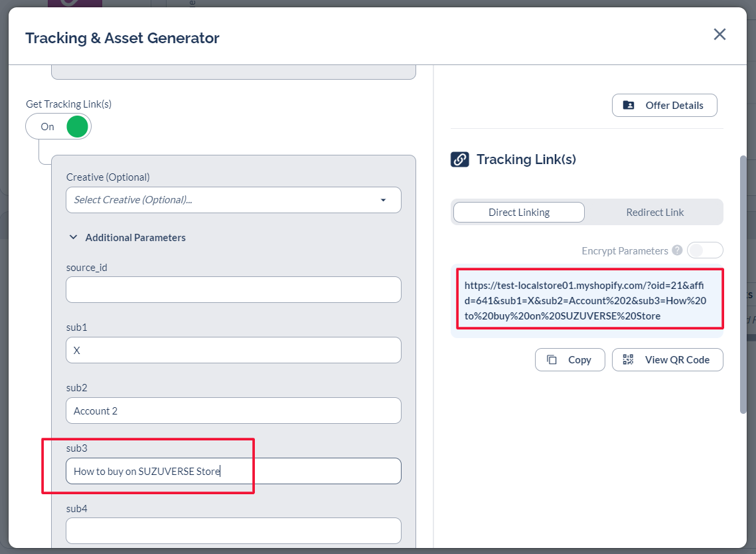Click the copy icon button

(569, 359)
